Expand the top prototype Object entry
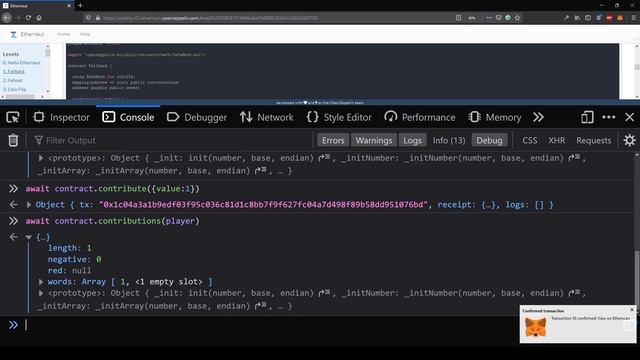This screenshot has width=640, height=360. point(41,158)
